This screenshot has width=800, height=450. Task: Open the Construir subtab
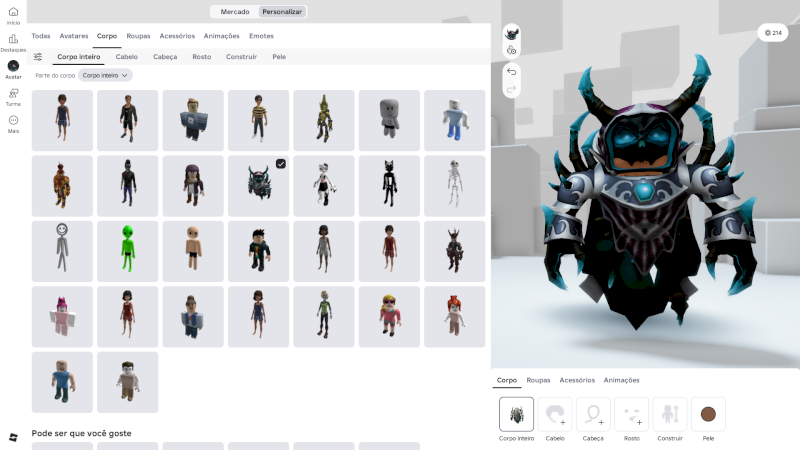241,57
